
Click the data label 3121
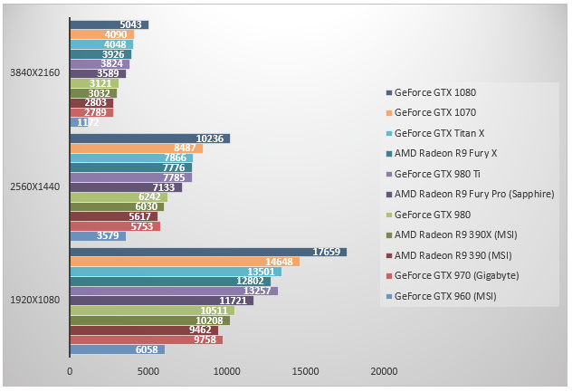click(100, 83)
